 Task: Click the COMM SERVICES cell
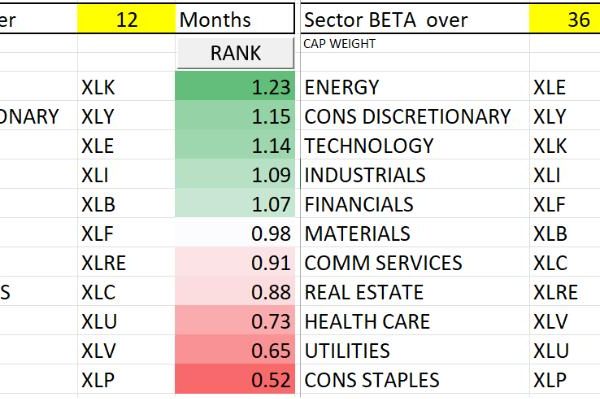tap(415, 262)
